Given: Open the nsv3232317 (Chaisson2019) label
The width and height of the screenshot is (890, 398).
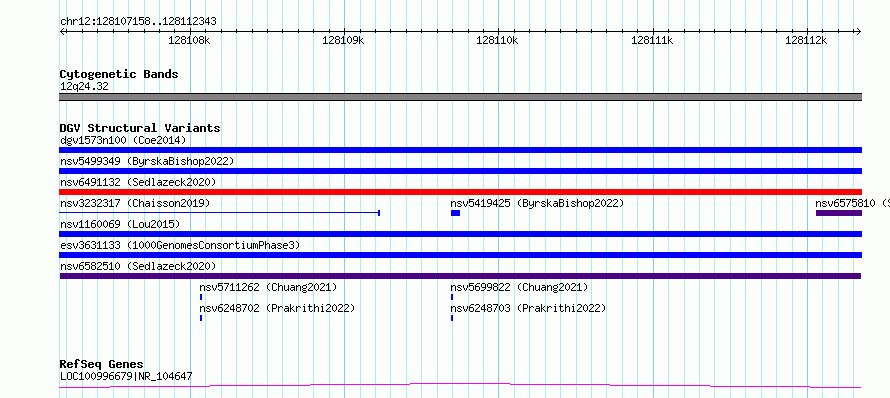Looking at the screenshot, I should (135, 203).
